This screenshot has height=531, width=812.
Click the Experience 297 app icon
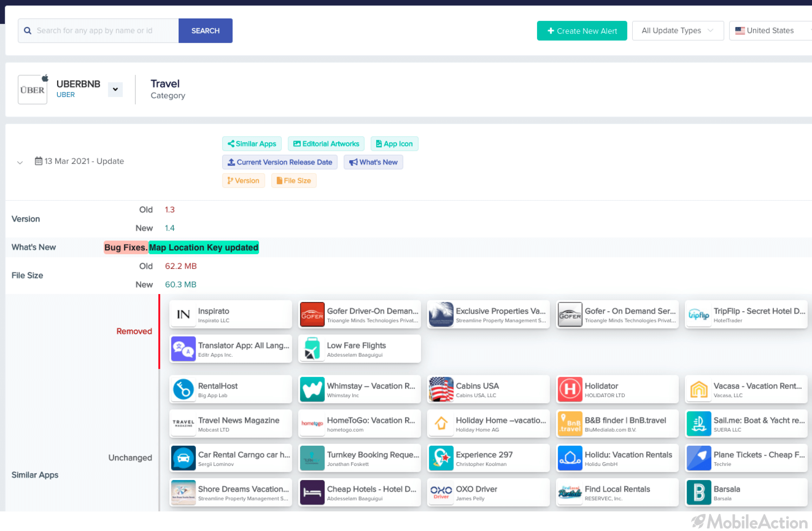[441, 458]
